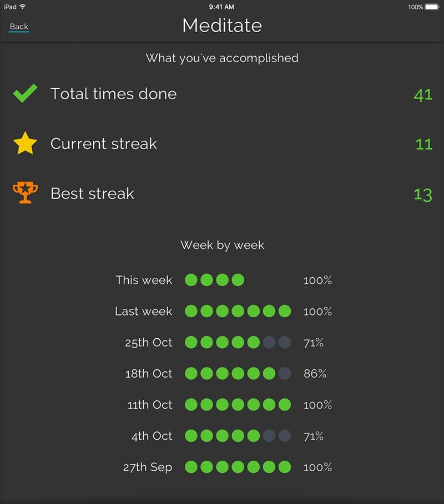The width and height of the screenshot is (444, 504).
Task: Tap the Meditate title heading
Action: [x=222, y=26]
